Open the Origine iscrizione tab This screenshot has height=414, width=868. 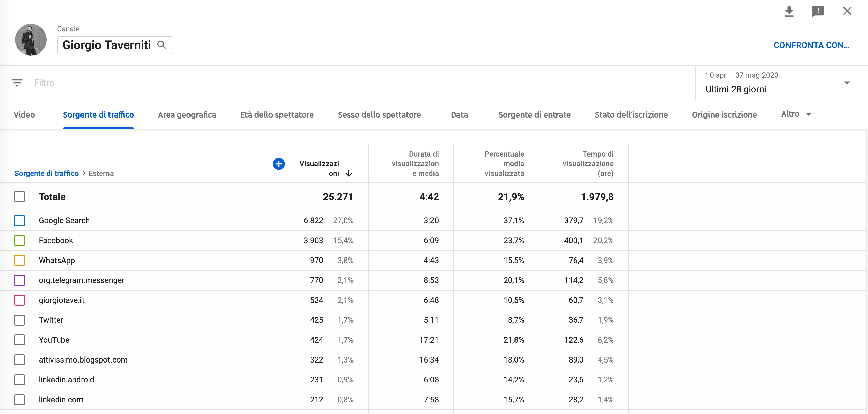point(724,115)
